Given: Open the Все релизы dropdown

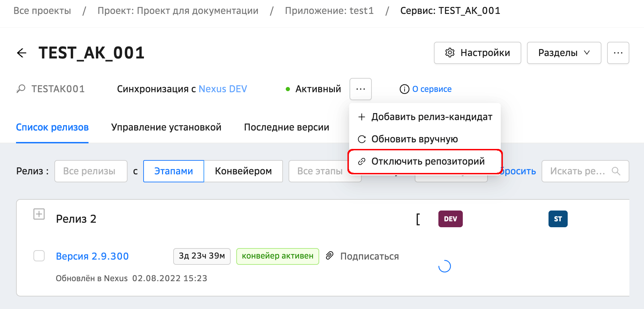Looking at the screenshot, I should pos(91,171).
